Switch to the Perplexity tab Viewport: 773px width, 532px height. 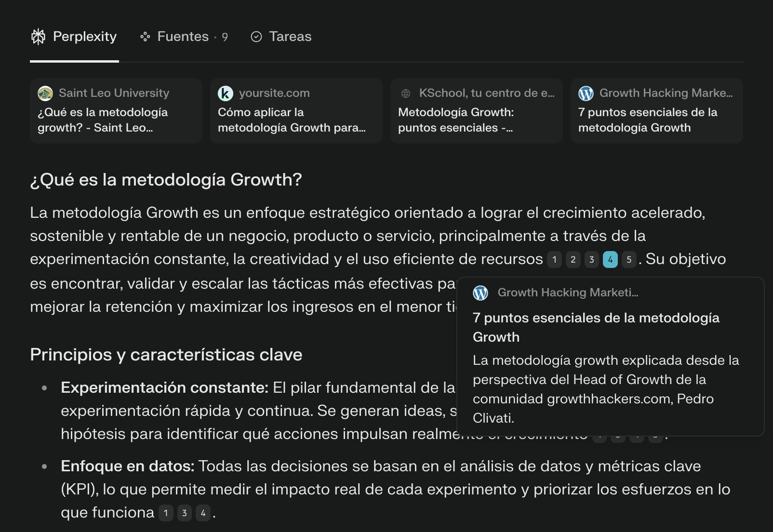tap(75, 37)
